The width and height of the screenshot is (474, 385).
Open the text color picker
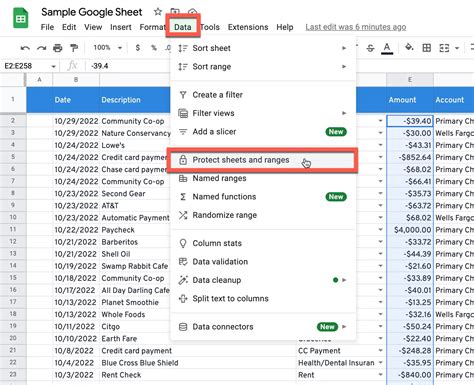tap(387, 48)
